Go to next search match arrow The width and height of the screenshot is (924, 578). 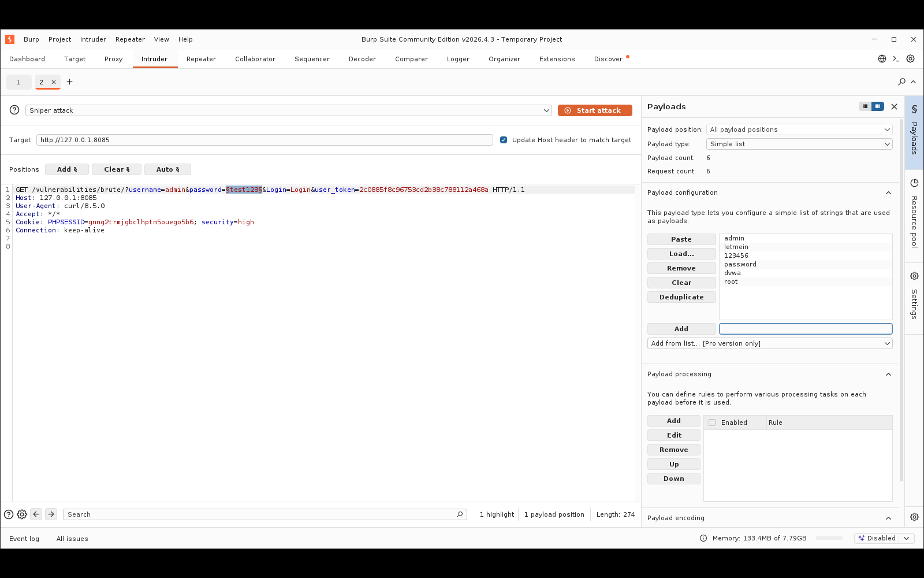(x=51, y=514)
